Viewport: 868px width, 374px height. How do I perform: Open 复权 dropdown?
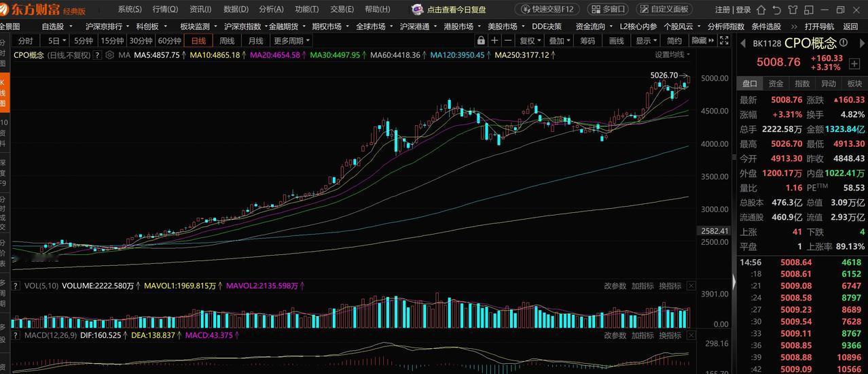point(530,40)
